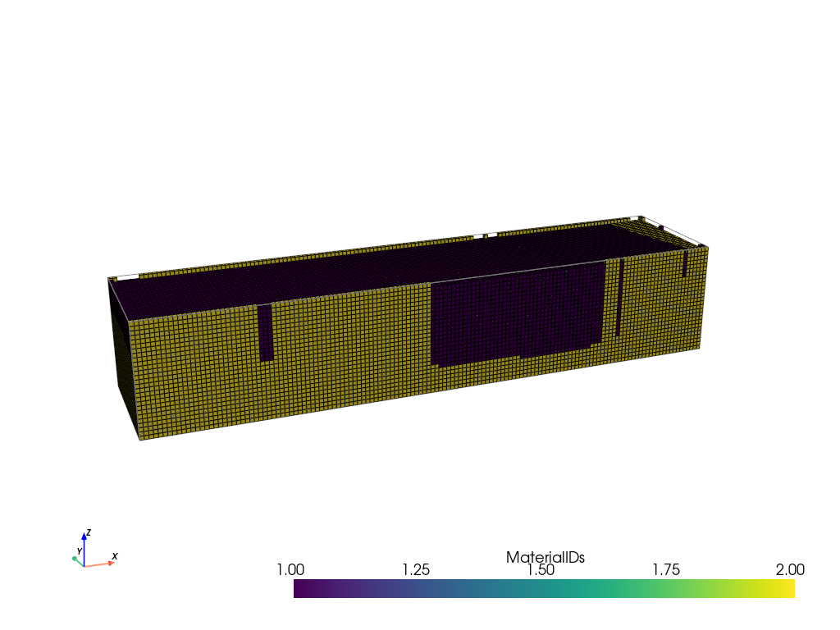Click the yellow end of the colorbar
Screen dimensions: 840x630
coord(790,589)
